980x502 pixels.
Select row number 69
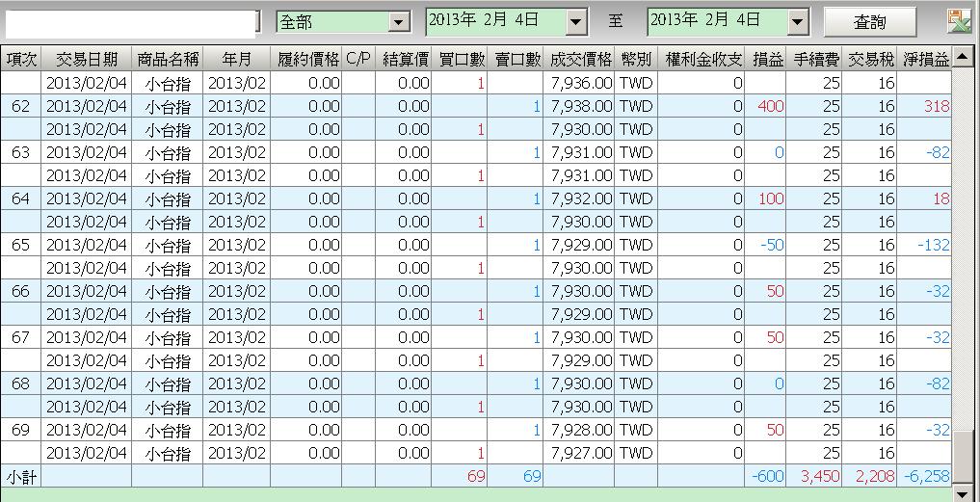click(20, 430)
